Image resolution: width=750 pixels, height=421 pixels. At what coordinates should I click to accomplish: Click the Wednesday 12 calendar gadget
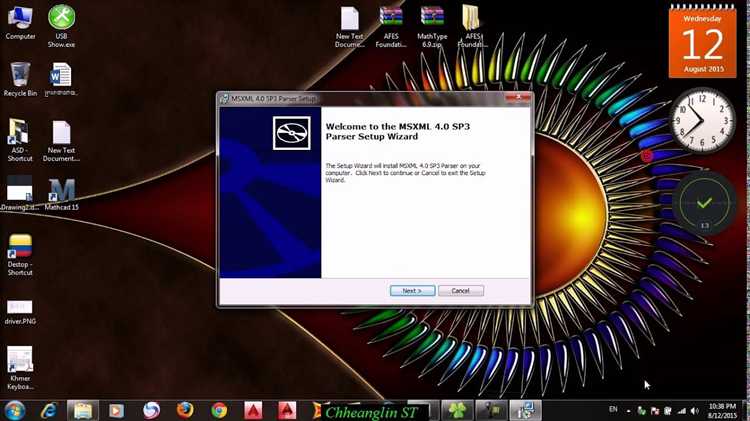click(703, 42)
